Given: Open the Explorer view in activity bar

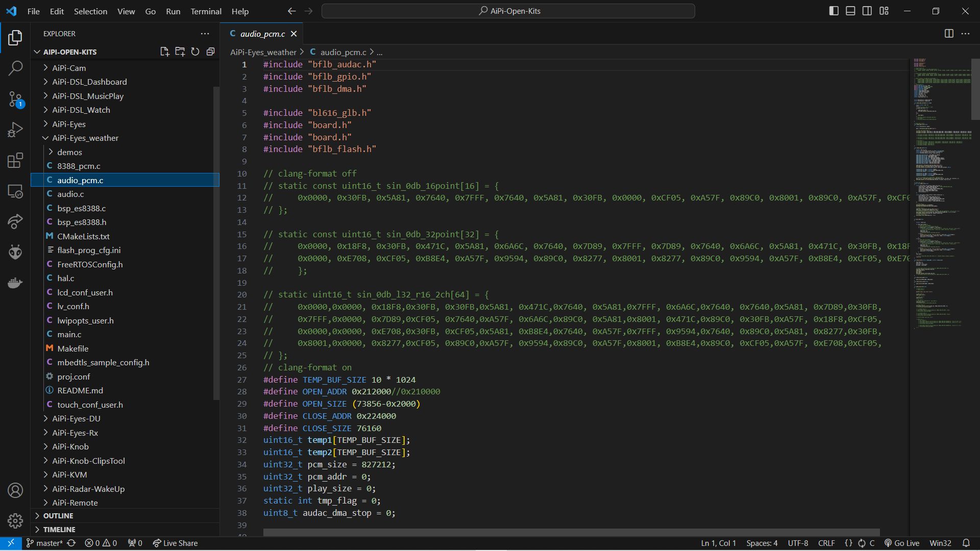Looking at the screenshot, I should (x=15, y=38).
